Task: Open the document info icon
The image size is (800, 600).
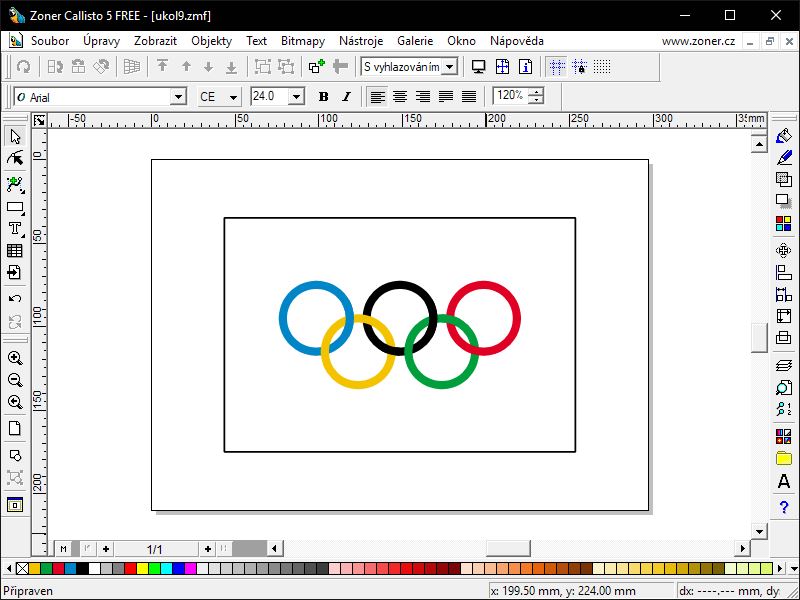Action: click(526, 66)
